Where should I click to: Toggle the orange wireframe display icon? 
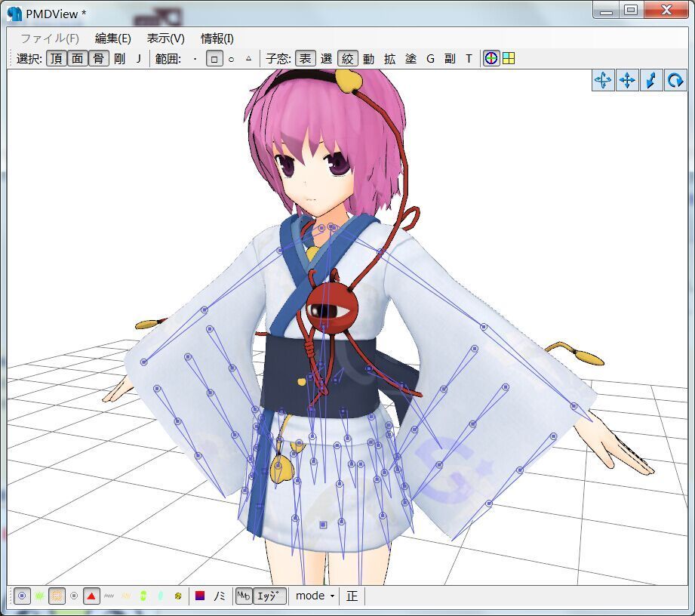[x=57, y=596]
